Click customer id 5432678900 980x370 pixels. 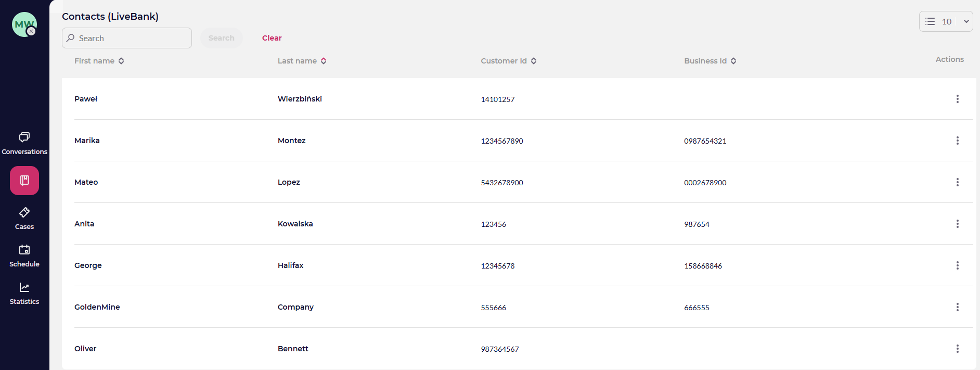coord(502,183)
